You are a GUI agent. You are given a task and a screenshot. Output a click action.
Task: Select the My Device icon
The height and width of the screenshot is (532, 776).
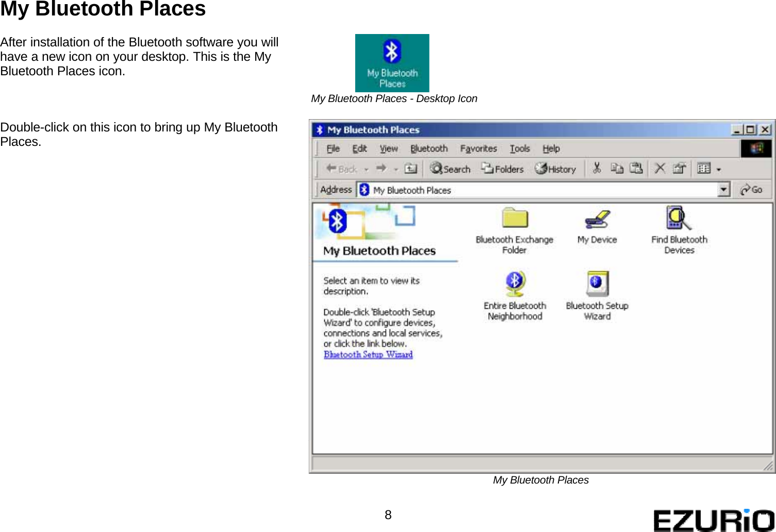pos(597,226)
